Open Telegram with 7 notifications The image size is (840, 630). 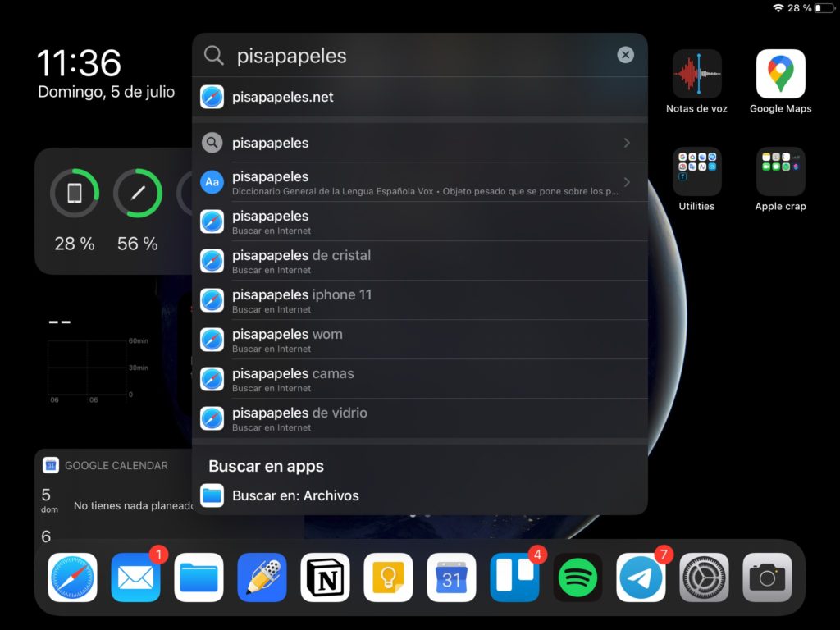(641, 577)
